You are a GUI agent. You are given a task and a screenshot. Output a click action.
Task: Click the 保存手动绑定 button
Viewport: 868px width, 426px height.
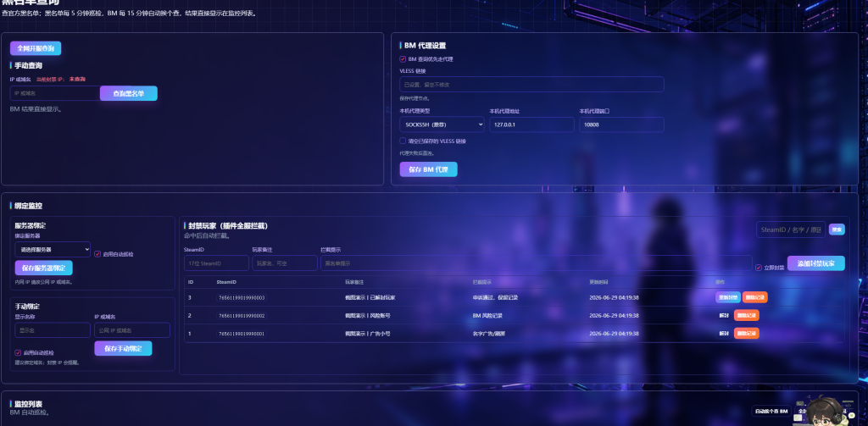pyautogui.click(x=123, y=349)
